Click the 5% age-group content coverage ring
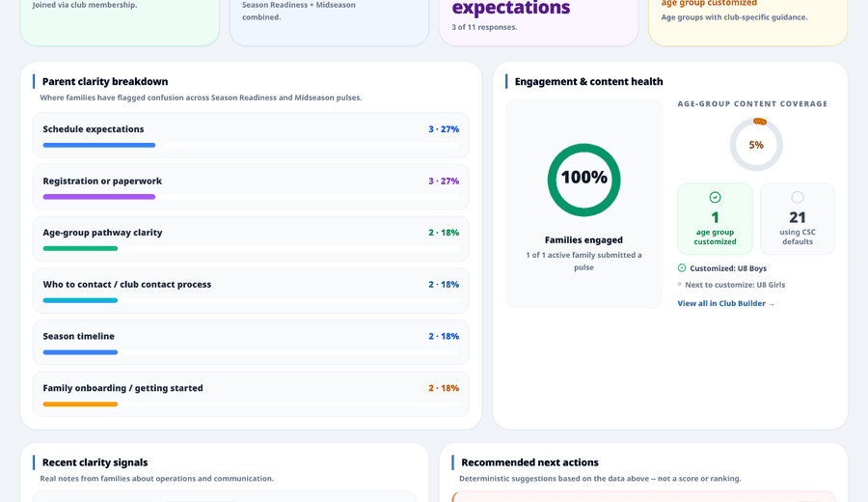This screenshot has height=502, width=868. tap(756, 145)
